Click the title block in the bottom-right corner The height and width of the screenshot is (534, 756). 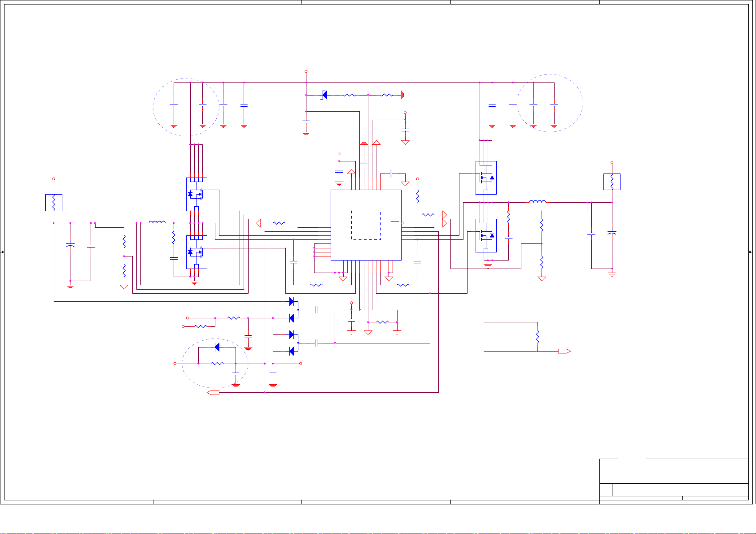(674, 479)
